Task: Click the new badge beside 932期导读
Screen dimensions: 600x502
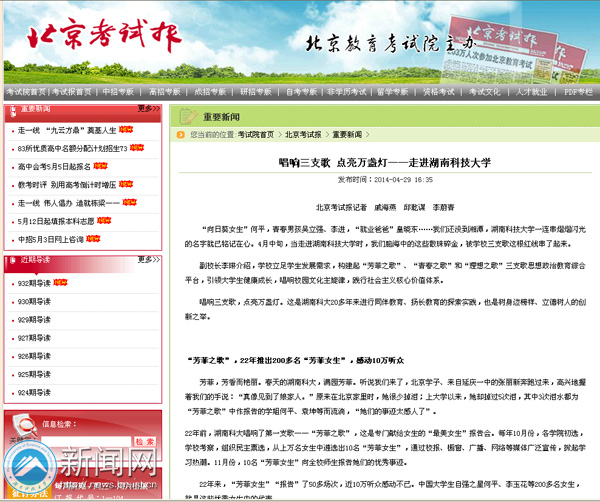Action: click(60, 282)
